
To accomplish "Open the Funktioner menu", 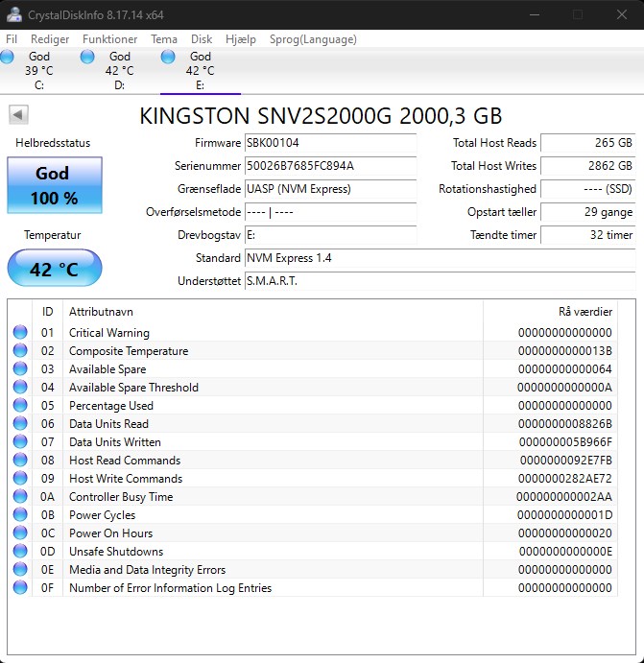I will tap(110, 39).
